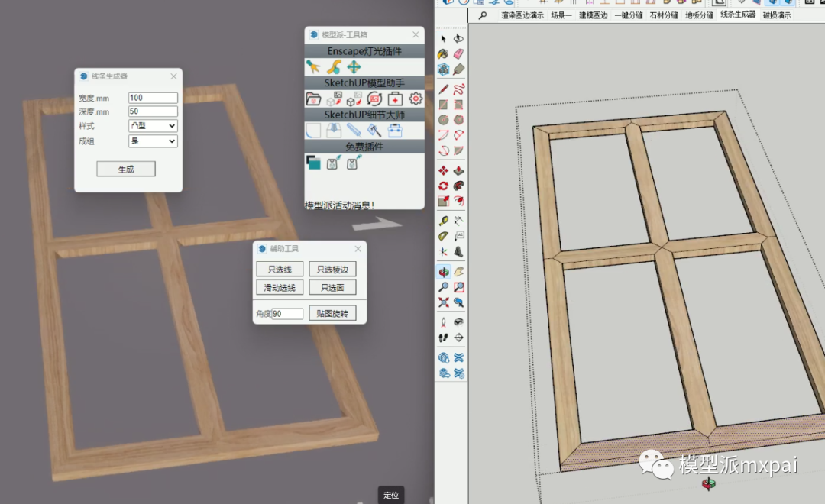Select the Tape Measure tool
This screenshot has height=504, width=825.
(444, 221)
